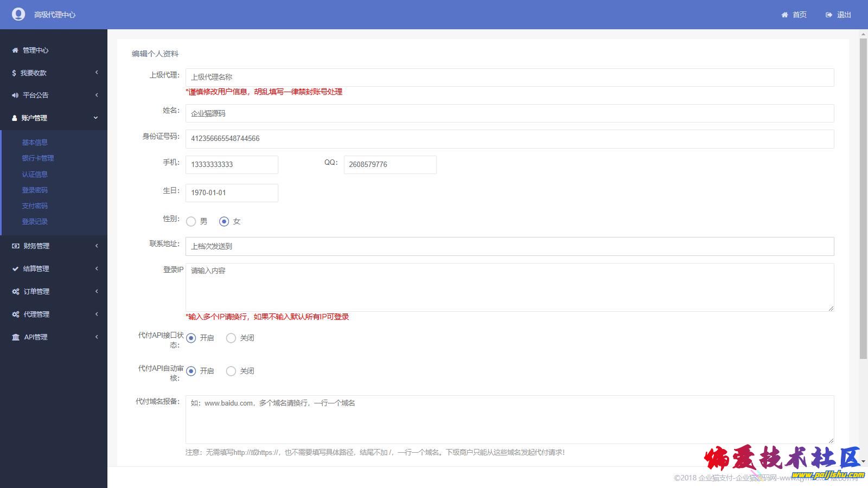The width and height of the screenshot is (868, 488).
Task: Go to 首页 from the top bar
Action: 799,15
